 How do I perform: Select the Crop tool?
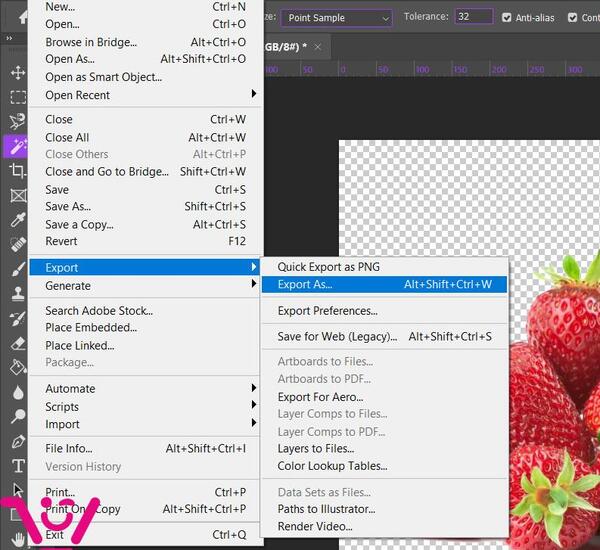point(18,171)
